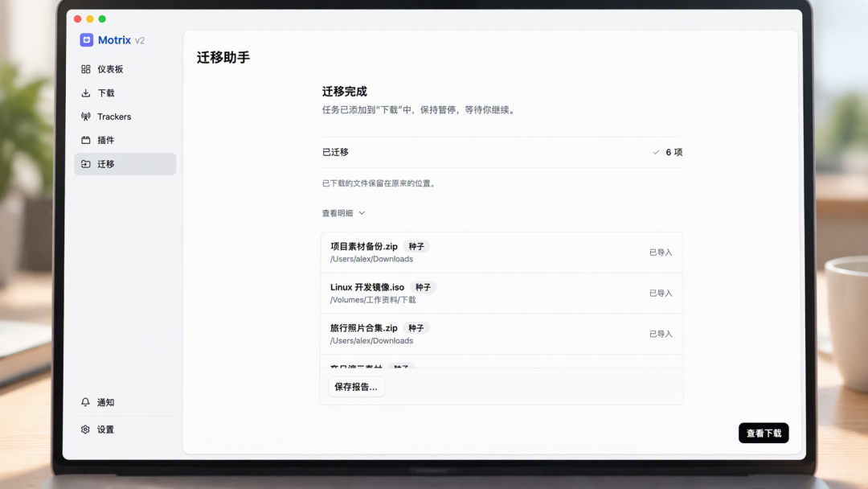Screen dimensions: 868x489
Task: Click the 插件 plugin icon
Action: (86, 140)
